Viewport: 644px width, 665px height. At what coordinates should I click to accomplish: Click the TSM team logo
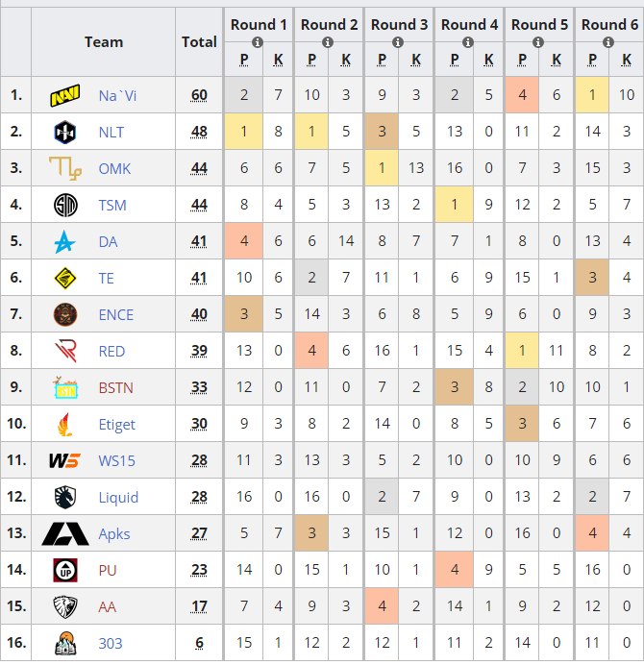point(64,206)
